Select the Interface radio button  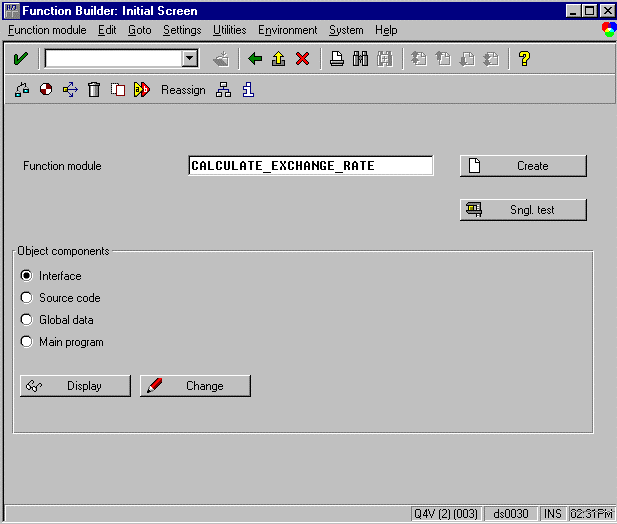coord(27,276)
